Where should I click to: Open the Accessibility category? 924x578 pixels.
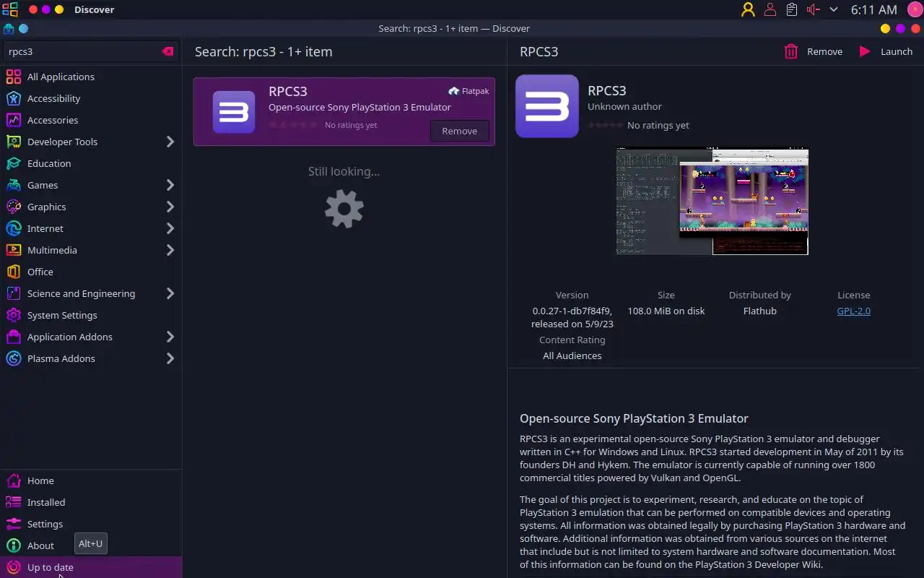coord(91,98)
